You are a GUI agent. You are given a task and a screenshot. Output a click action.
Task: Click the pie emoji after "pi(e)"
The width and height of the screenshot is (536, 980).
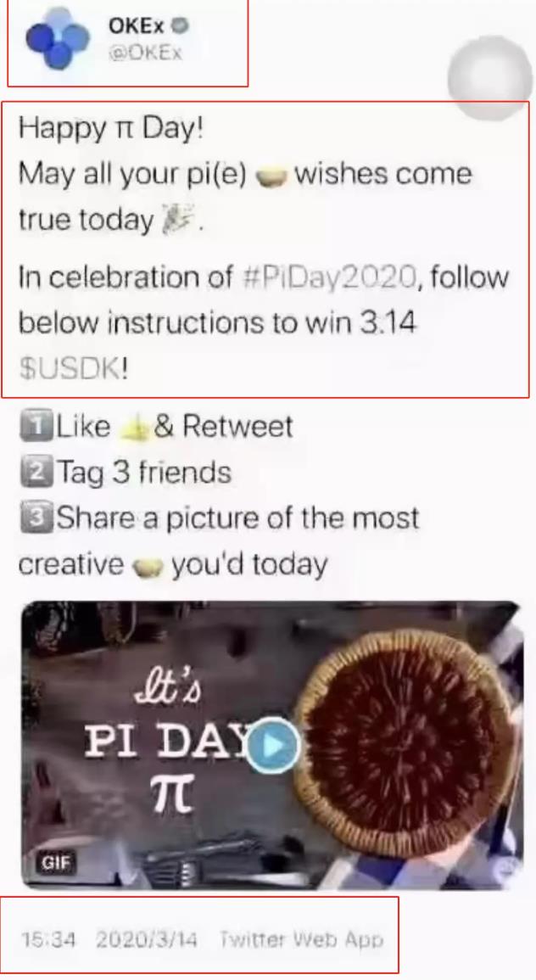(271, 176)
